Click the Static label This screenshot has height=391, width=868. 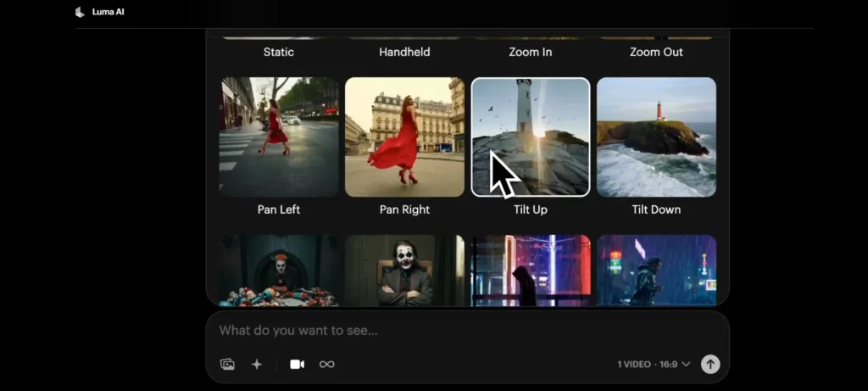[278, 52]
